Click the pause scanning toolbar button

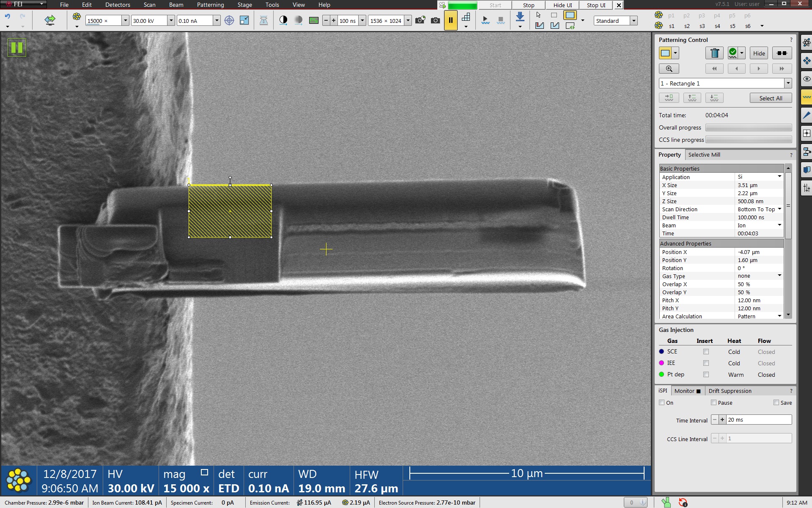click(x=450, y=20)
